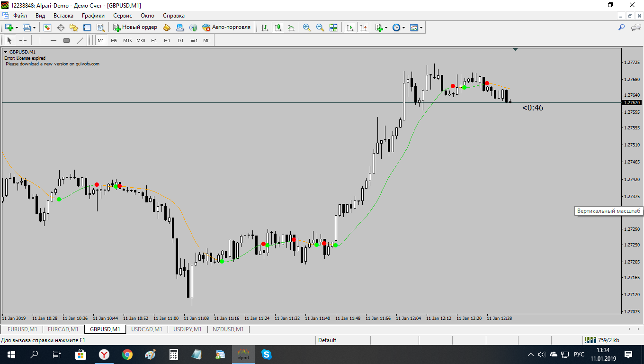
Task: Click the chart shift triangle marker
Action: [515, 49]
